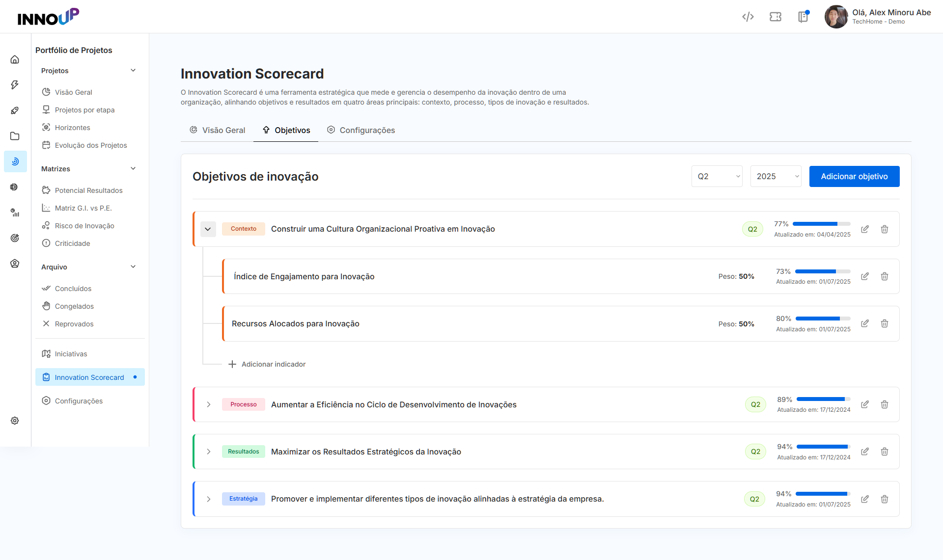Delete Recursos Alocados para Inovação indicator

(x=885, y=323)
